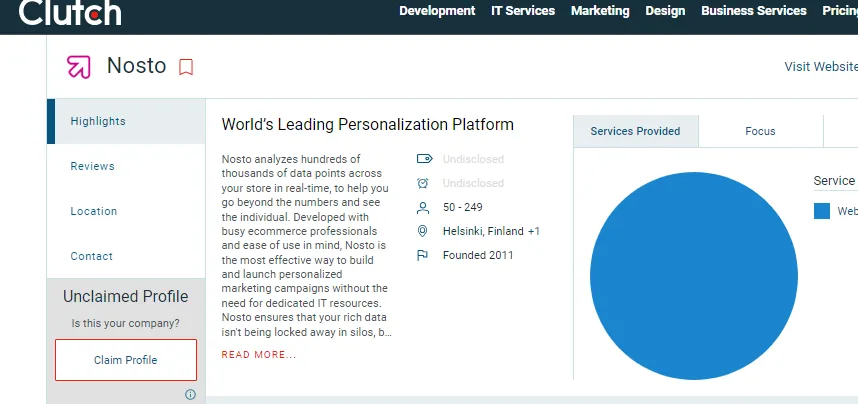The height and width of the screenshot is (404, 858).
Task: Click the Nosto pink arrow logo
Action: [x=78, y=67]
